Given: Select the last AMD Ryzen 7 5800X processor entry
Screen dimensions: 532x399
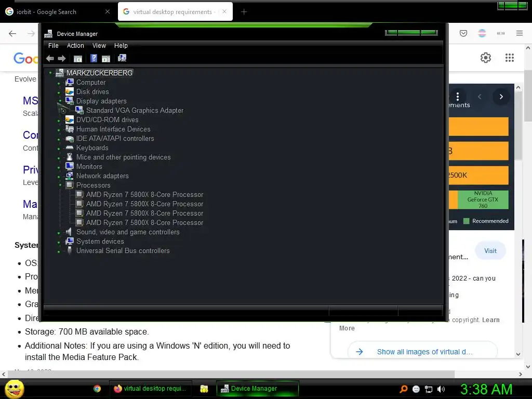Looking at the screenshot, I should click(144, 222).
